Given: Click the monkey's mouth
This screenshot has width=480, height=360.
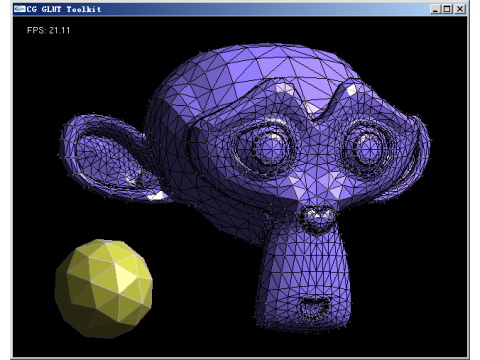Looking at the screenshot, I should pyautogui.click(x=313, y=308).
